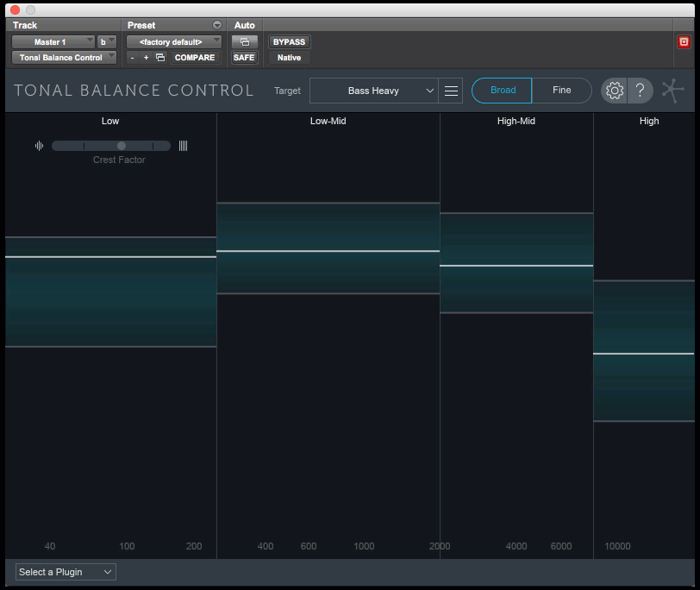Viewport: 700px width, 590px height.
Task: Open the factory default preset dropdown
Action: pyautogui.click(x=173, y=42)
